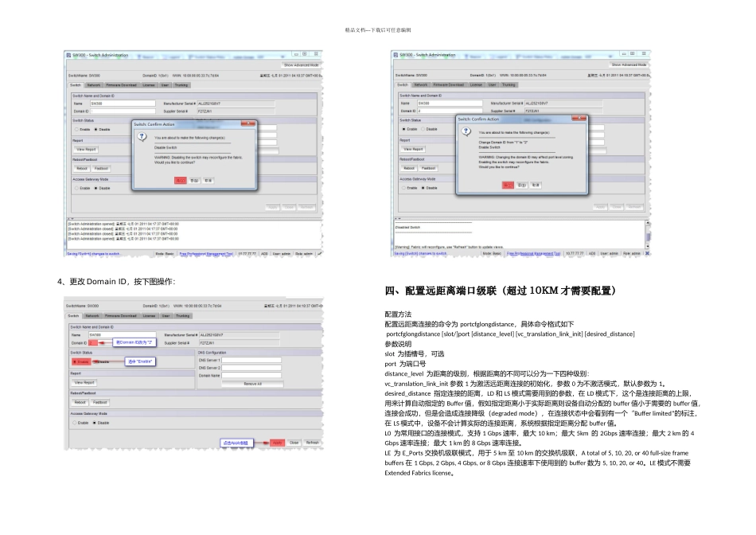Select Switch Status Enable radio in Disable Switch window
Screen dimensions: 756x535
click(76, 129)
